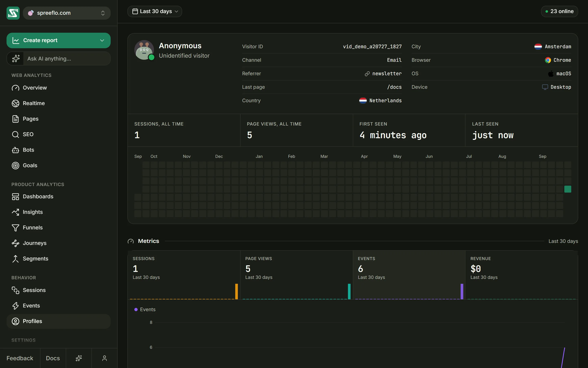This screenshot has width=588, height=368.
Task: Click the Events lightning icon
Action: (15, 306)
